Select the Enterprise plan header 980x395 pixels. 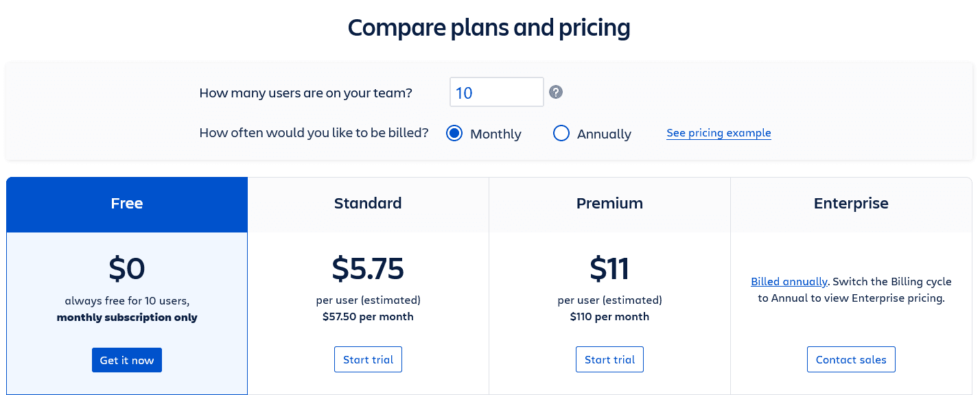coord(851,204)
